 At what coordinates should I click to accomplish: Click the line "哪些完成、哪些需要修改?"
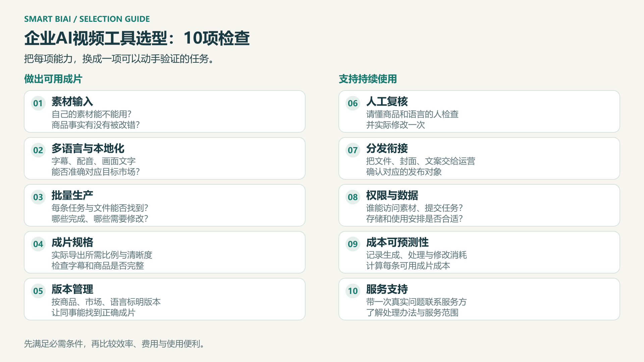(x=100, y=219)
